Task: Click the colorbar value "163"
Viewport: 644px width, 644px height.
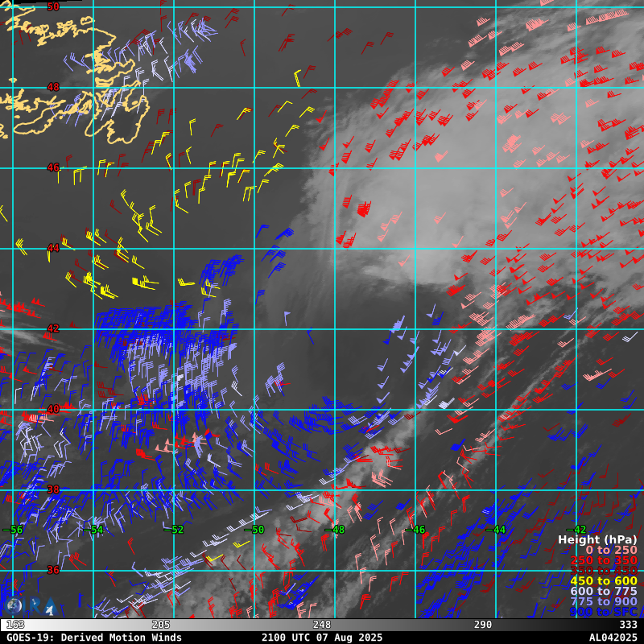Action: click(x=15, y=625)
